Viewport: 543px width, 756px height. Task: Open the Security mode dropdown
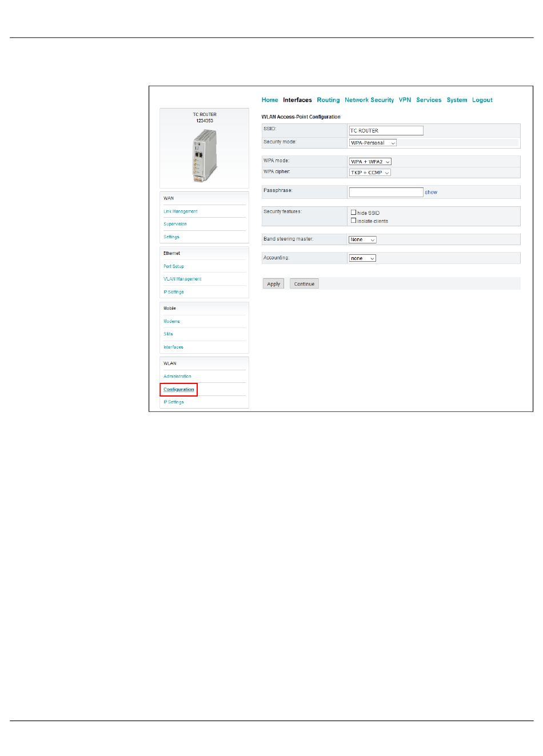373,143
